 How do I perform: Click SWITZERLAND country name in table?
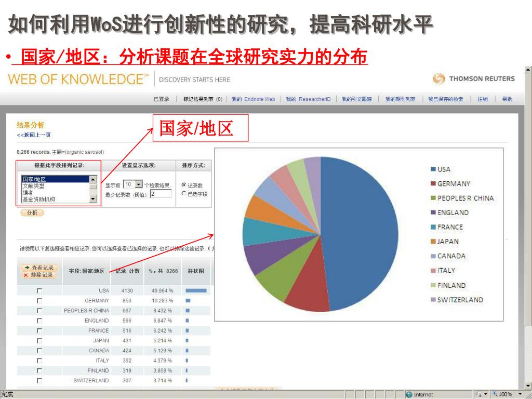click(x=91, y=381)
